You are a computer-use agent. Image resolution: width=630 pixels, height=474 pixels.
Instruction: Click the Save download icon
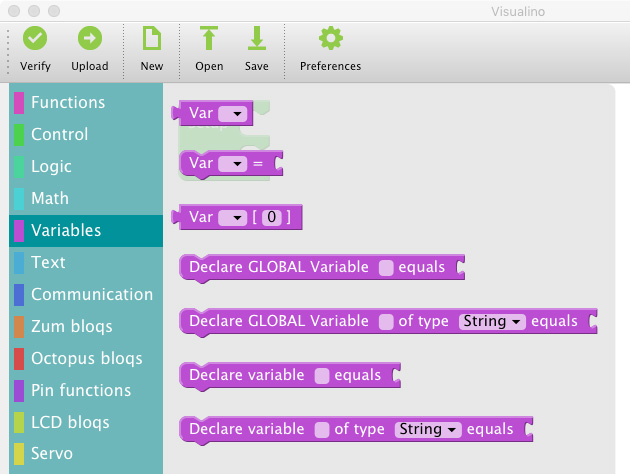pos(257,39)
